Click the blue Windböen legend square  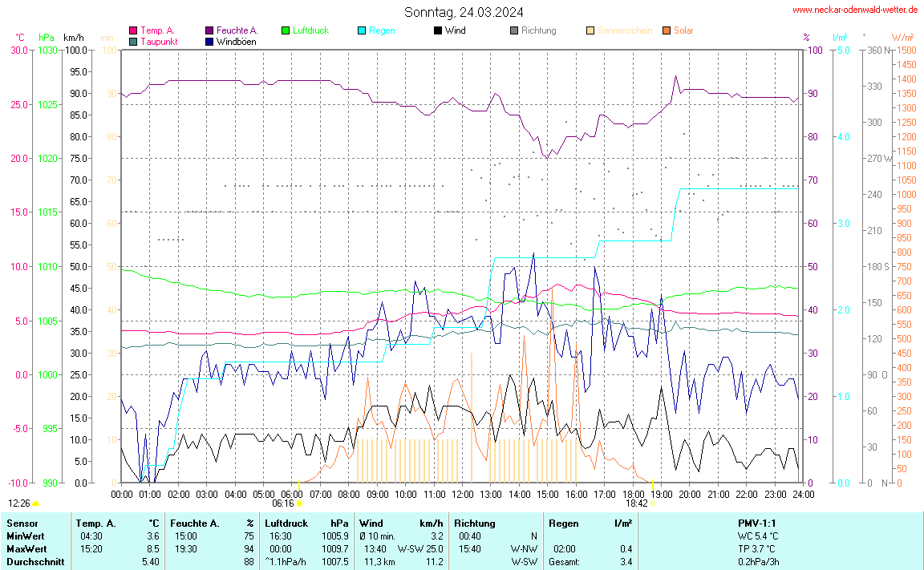(x=210, y=42)
